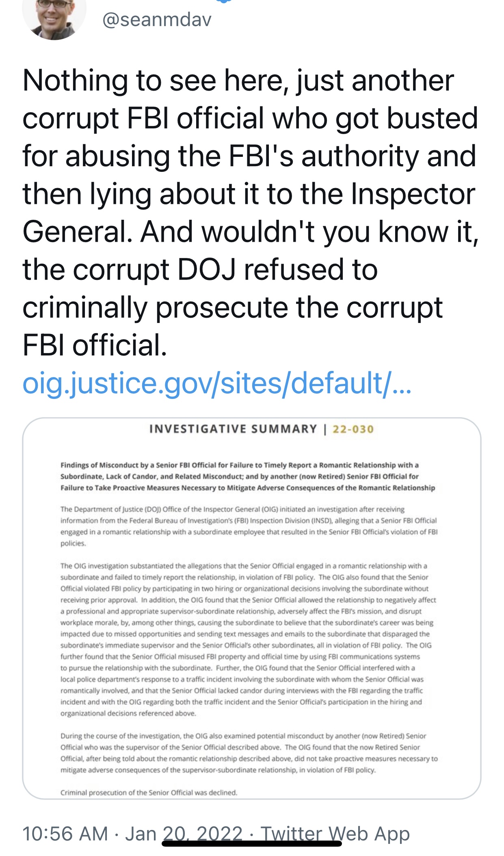Click the gold 22-030 report number
The image size is (504, 856).
[x=353, y=429]
